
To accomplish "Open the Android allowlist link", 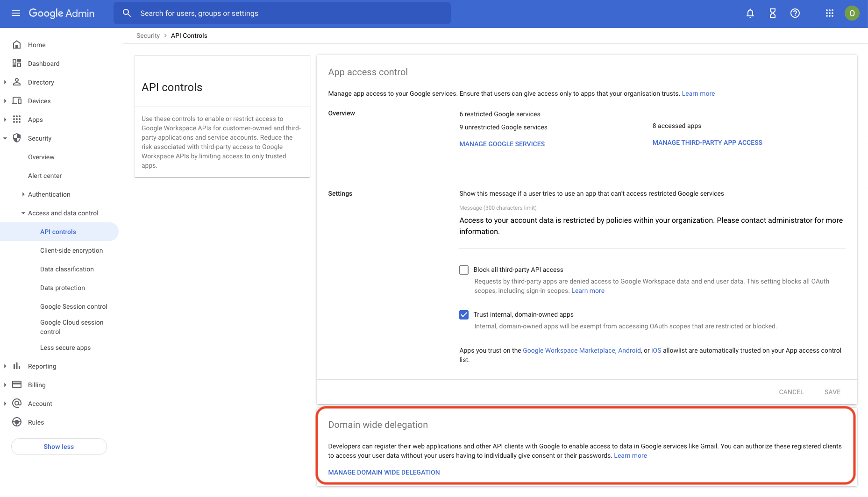I will pos(629,350).
